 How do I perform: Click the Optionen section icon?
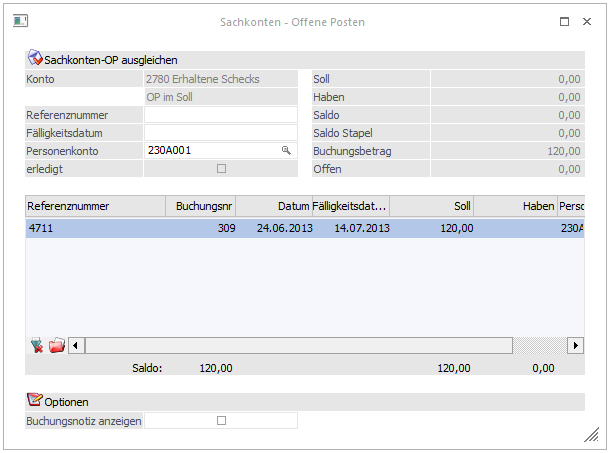pos(35,401)
